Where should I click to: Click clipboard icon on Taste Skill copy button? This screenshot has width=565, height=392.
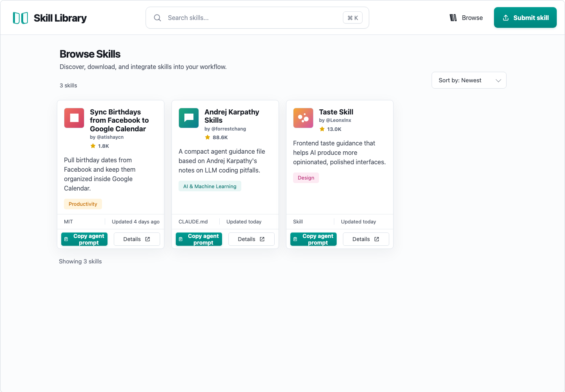click(x=295, y=239)
